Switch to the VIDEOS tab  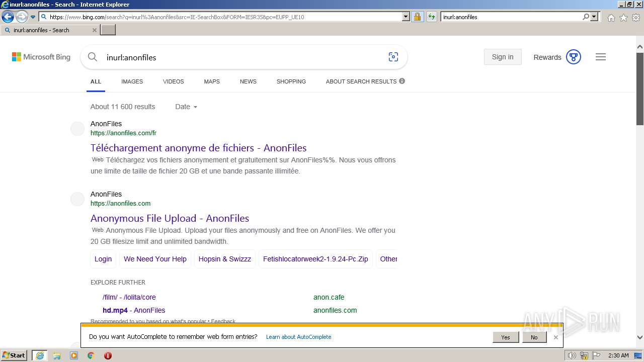[173, 81]
